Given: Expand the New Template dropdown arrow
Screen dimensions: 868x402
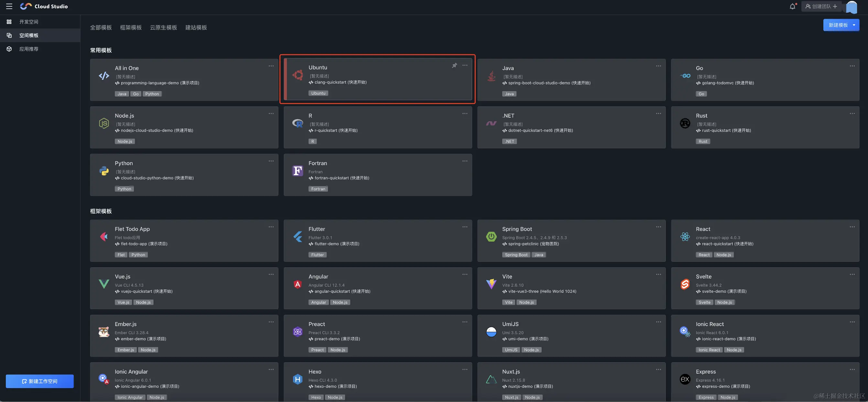Looking at the screenshot, I should [854, 25].
